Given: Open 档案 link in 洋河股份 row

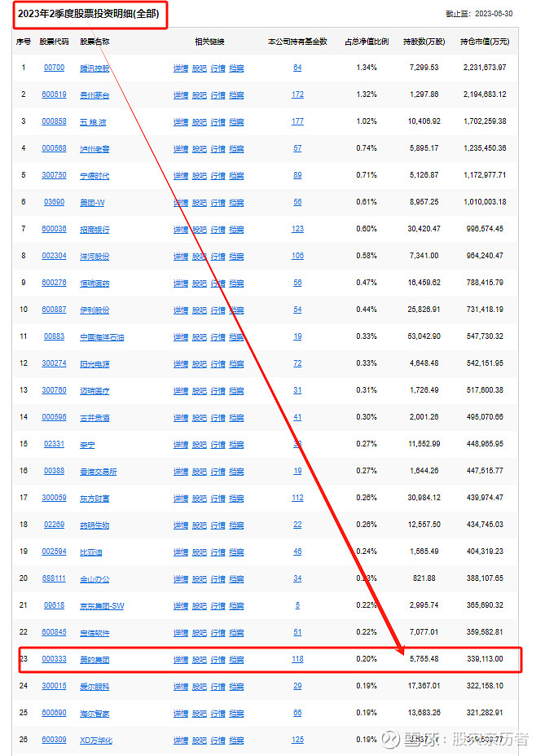Looking at the screenshot, I should pyautogui.click(x=236, y=257).
